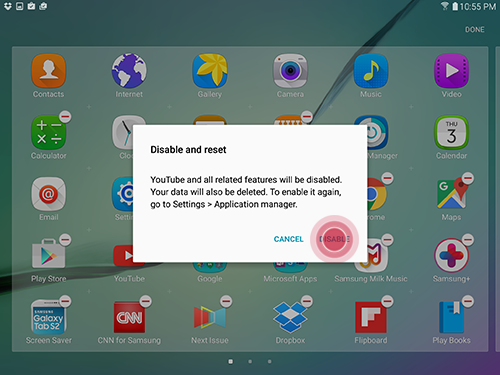
Task: Tap the minus badge on Screen Saver
Action: coord(65,301)
